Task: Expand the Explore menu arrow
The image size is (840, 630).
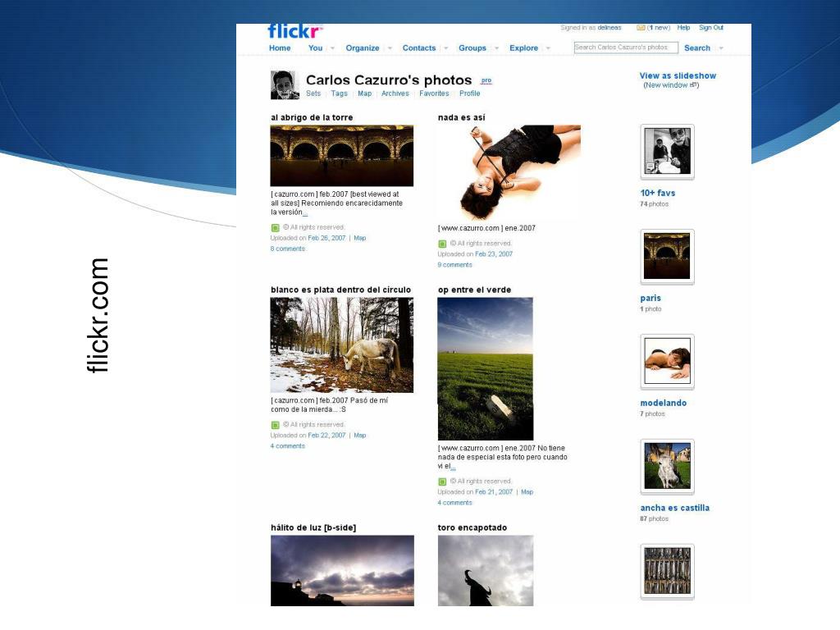Action: (x=548, y=48)
